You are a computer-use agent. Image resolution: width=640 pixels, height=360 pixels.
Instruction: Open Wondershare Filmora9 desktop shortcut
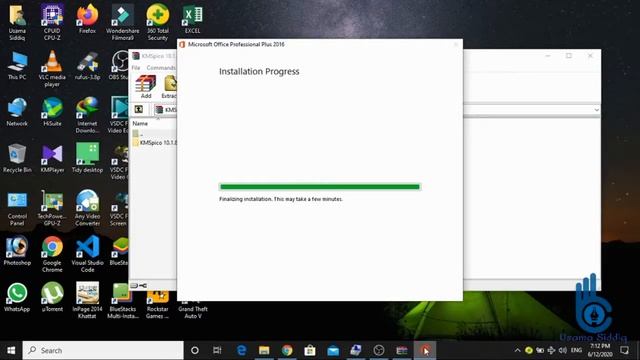point(122,22)
